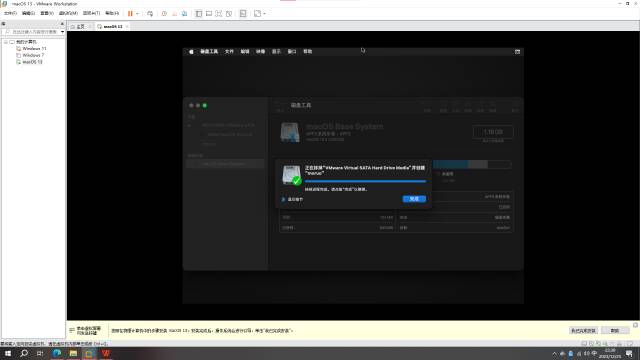Click the full screen mode toolbar icon
The image size is (640, 360).
[x=219, y=13]
